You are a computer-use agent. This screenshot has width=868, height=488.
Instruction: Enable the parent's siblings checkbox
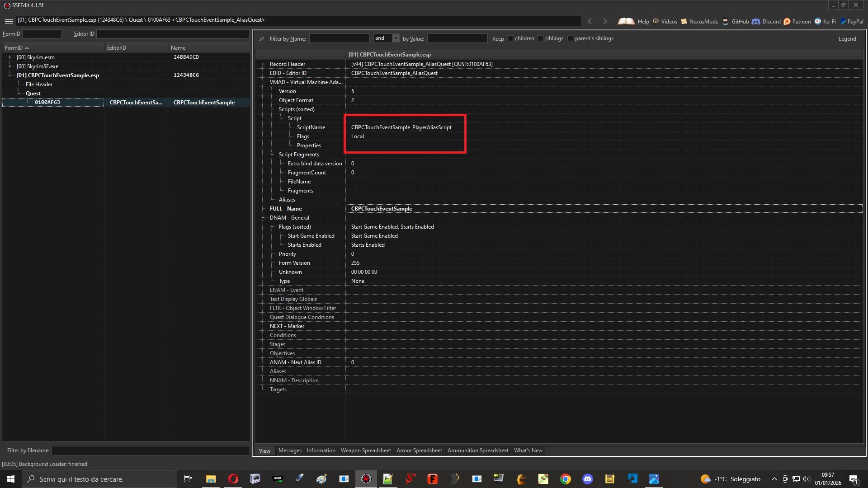point(570,38)
